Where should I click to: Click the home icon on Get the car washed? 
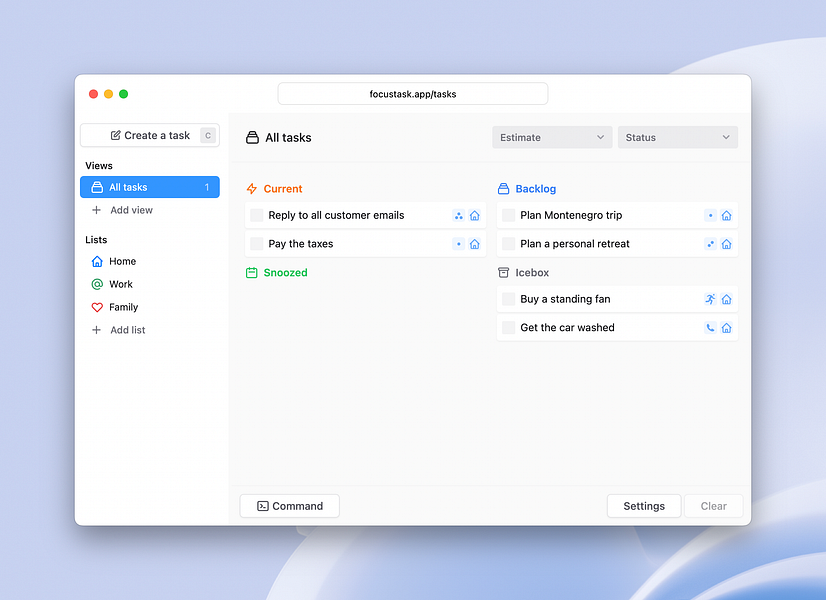pos(726,328)
